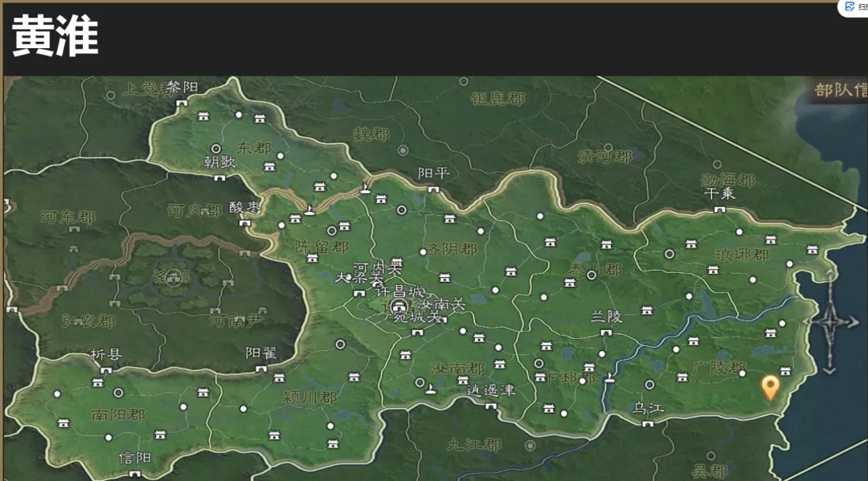Click the 汝南郡 label on the map
868x481 pixels.
tap(458, 369)
